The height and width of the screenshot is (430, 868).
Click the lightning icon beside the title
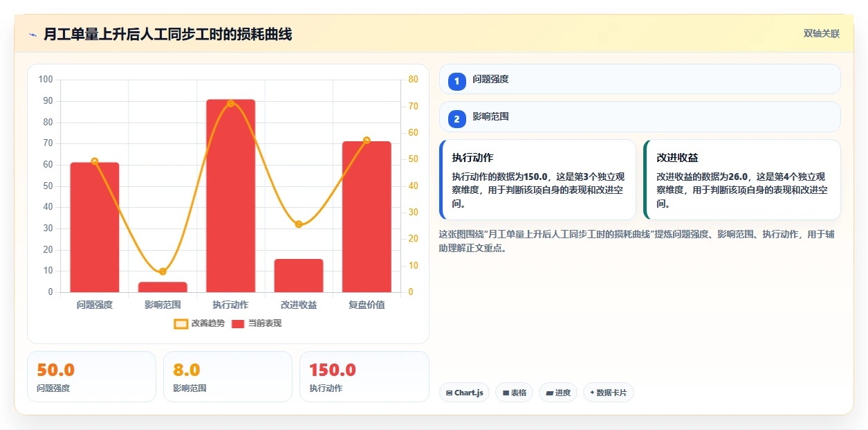coord(33,35)
